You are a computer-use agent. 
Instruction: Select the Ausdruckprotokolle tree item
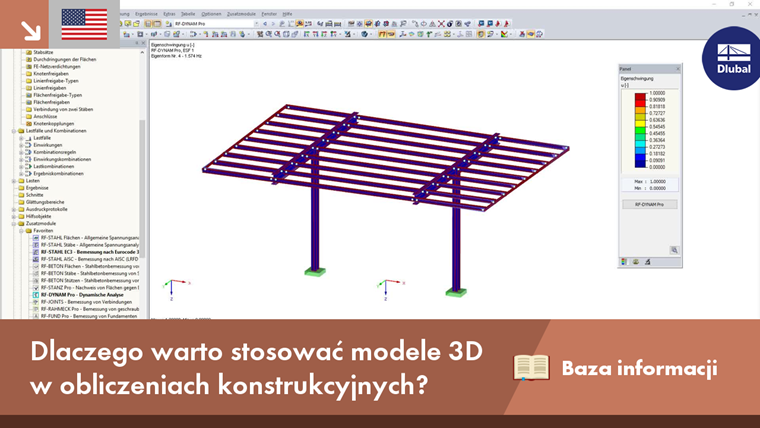(47, 209)
